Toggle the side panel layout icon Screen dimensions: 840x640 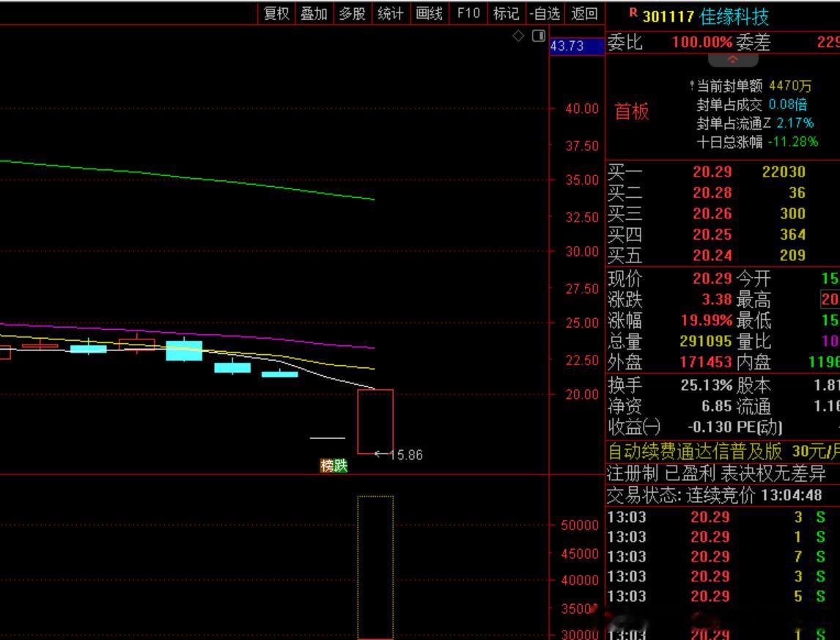pyautogui.click(x=539, y=36)
